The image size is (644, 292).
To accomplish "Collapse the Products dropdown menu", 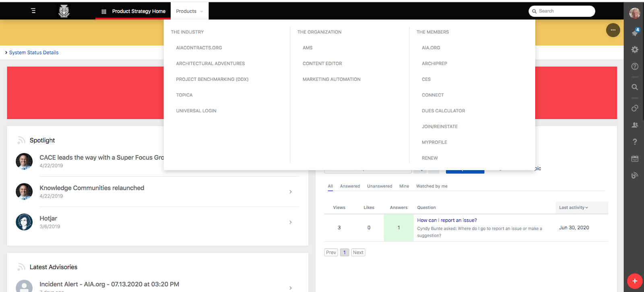I will [x=190, y=11].
